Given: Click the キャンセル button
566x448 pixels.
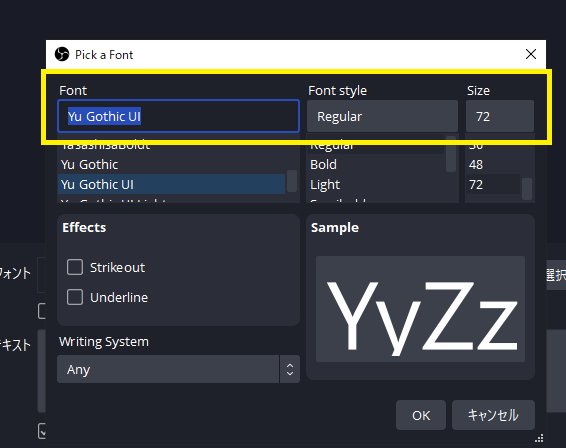Looking at the screenshot, I should pos(493,415).
